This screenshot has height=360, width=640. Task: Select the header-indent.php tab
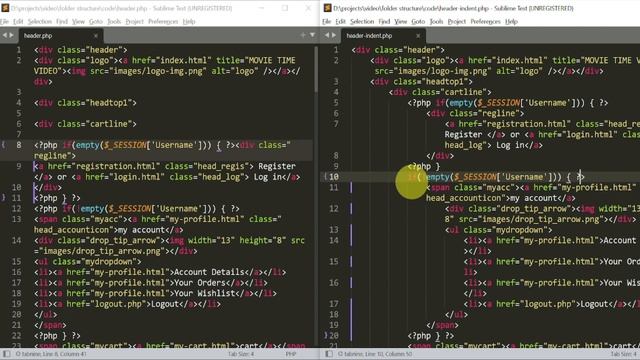point(382,36)
